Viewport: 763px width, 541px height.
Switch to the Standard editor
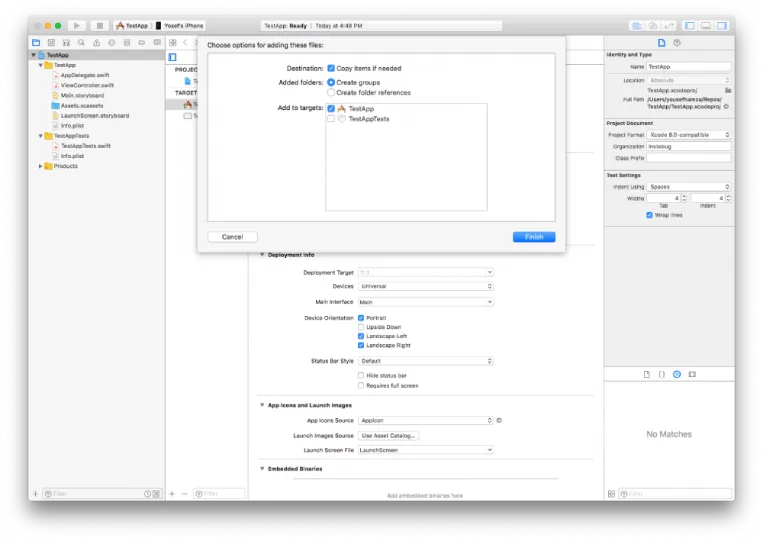coord(636,26)
